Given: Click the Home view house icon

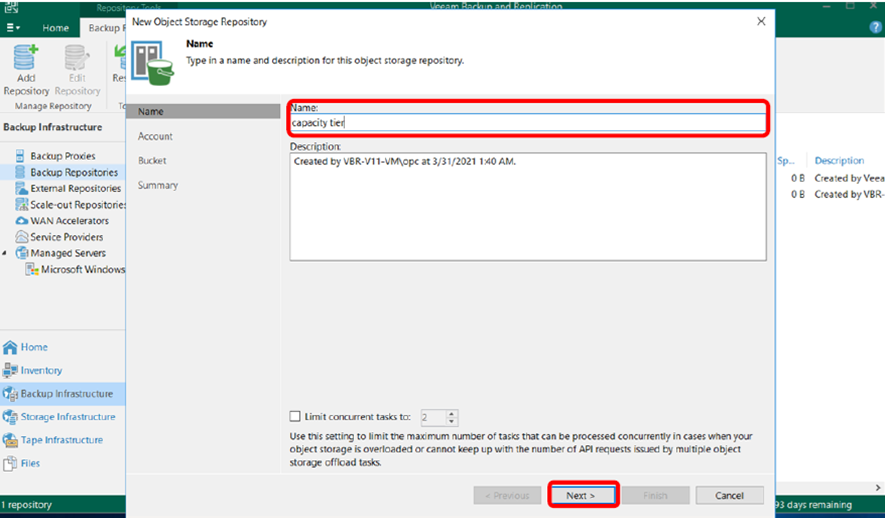Looking at the screenshot, I should tap(10, 347).
